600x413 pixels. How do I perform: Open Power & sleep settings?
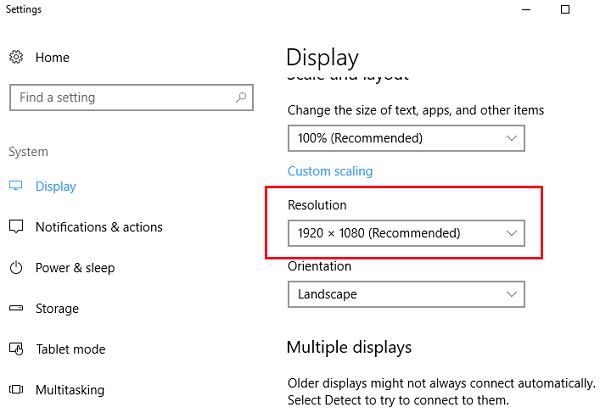[74, 268]
